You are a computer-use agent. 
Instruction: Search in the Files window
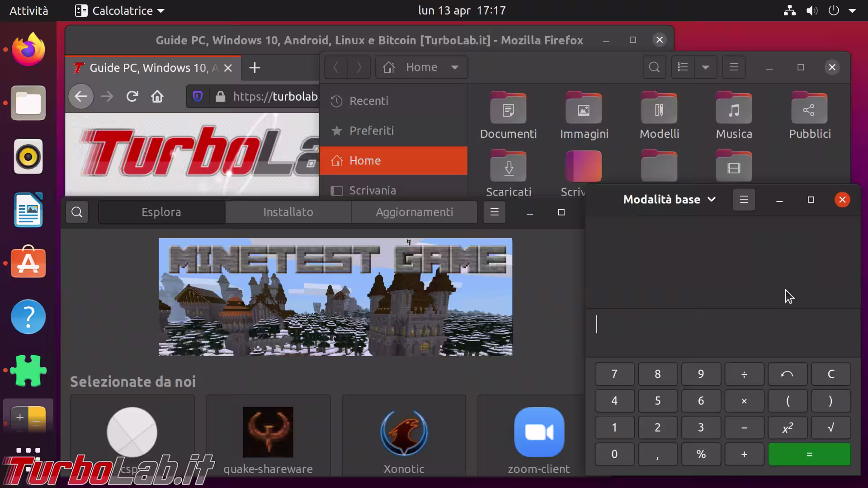[654, 67]
